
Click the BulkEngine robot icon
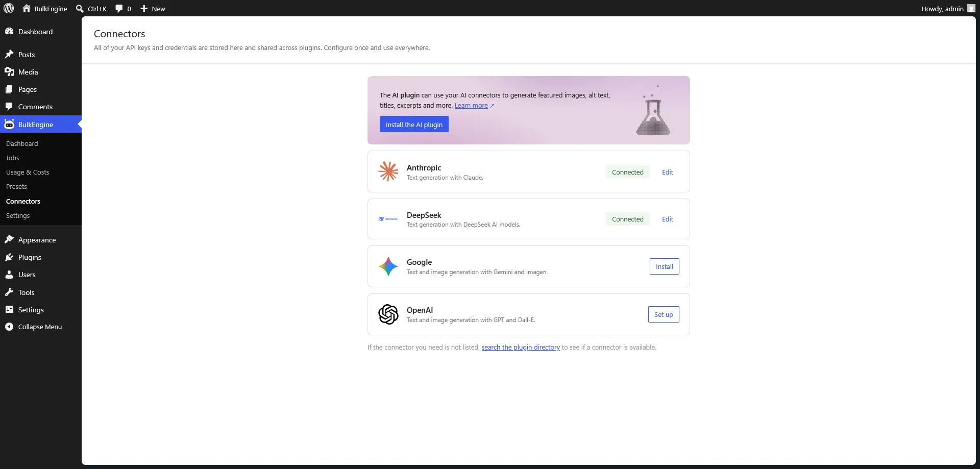pyautogui.click(x=9, y=124)
